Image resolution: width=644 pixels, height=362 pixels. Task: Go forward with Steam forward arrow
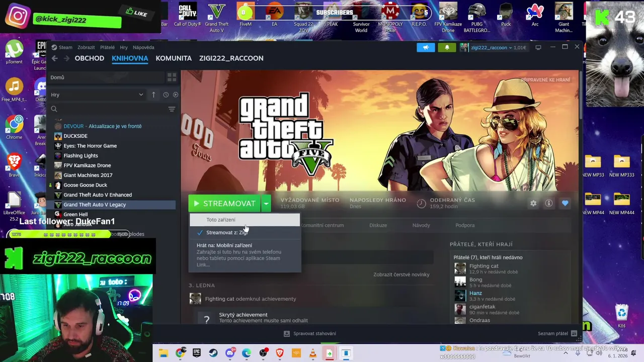[66, 58]
